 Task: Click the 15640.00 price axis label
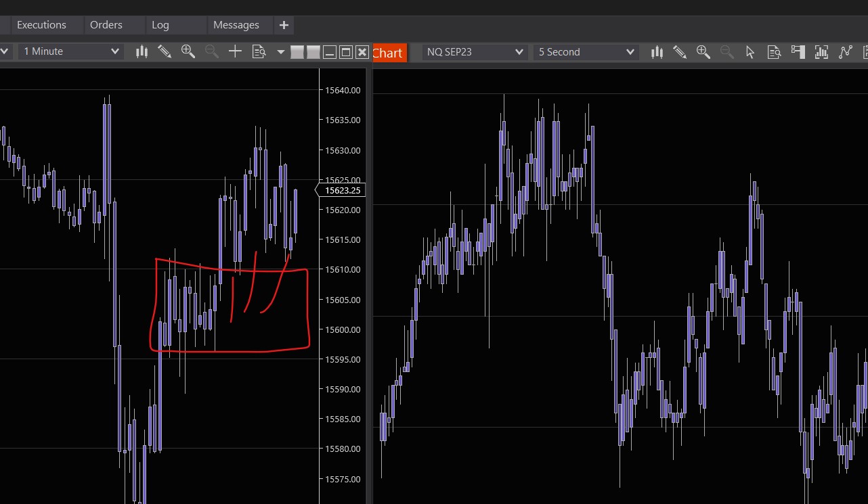point(343,90)
